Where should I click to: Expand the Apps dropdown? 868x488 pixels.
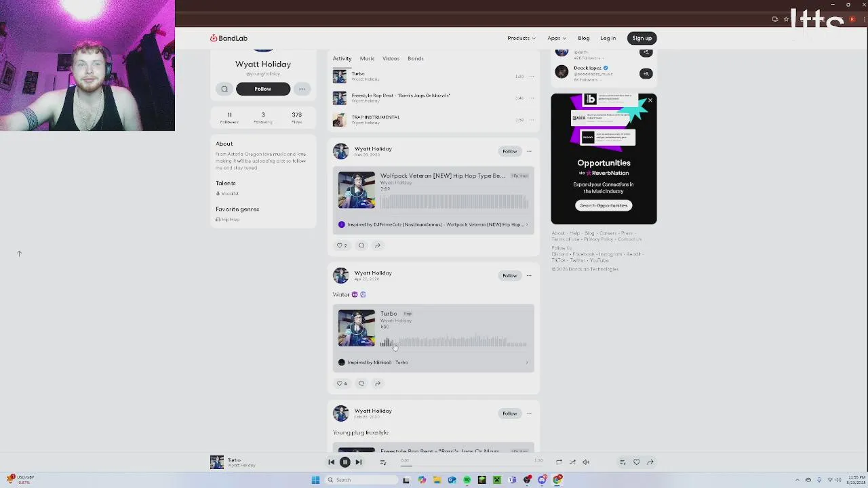(556, 38)
